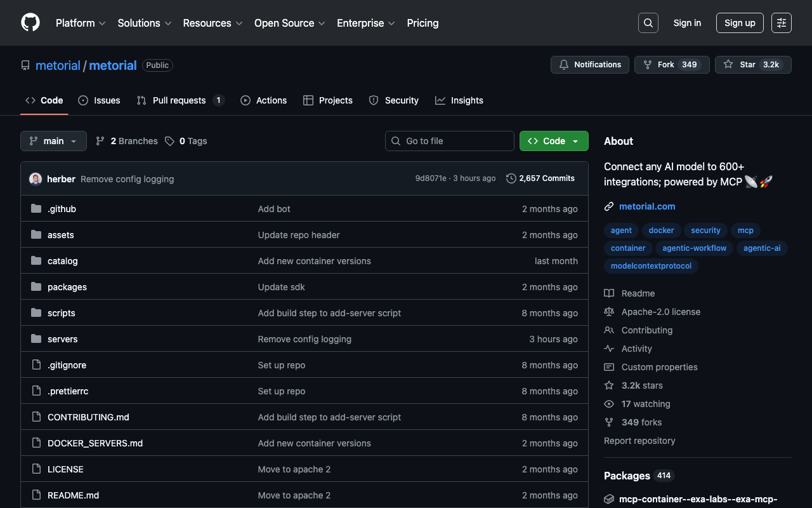Click the herber avatar thumbnail
Image resolution: width=812 pixels, height=508 pixels.
click(36, 179)
